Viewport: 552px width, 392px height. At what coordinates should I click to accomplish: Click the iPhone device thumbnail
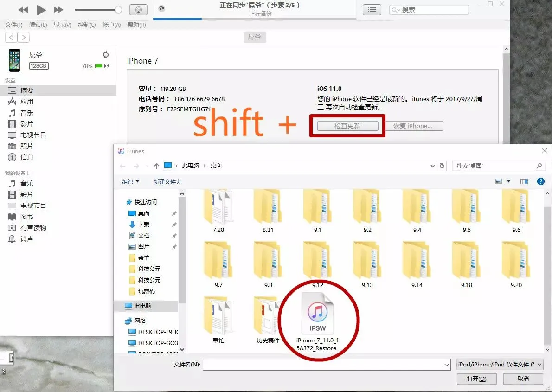pyautogui.click(x=14, y=60)
